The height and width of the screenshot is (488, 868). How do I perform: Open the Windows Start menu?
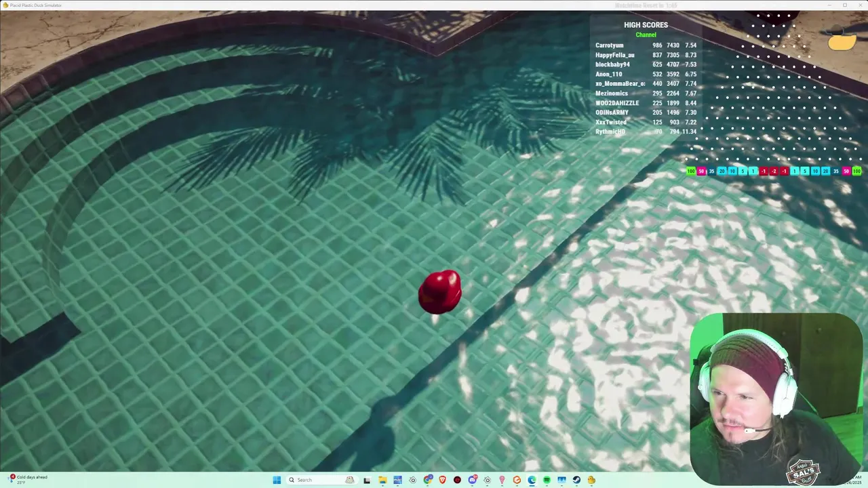277,480
